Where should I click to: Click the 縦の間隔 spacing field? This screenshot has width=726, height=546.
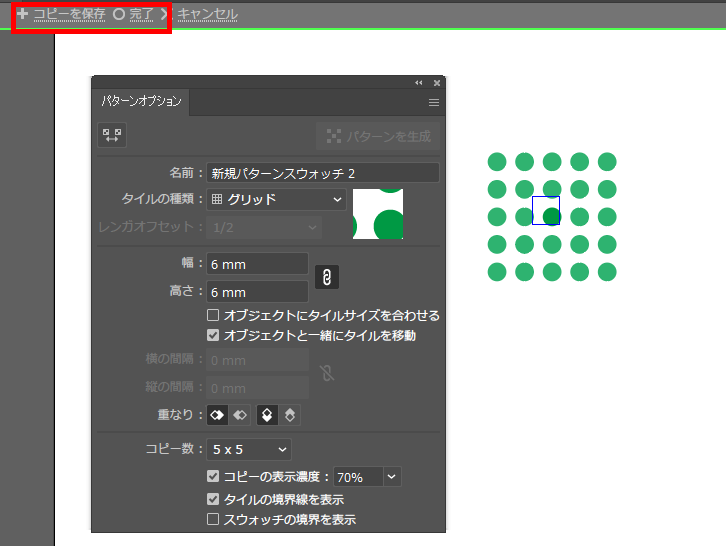pos(257,388)
